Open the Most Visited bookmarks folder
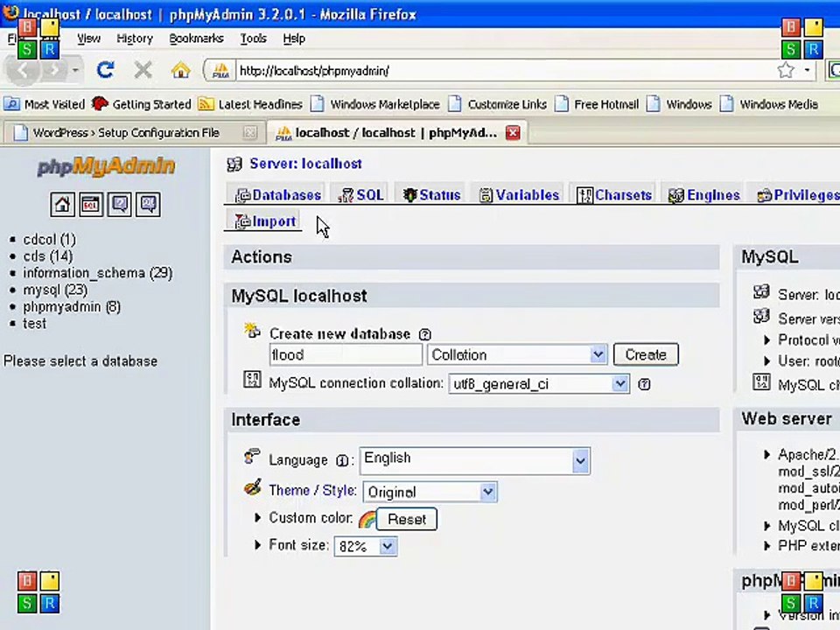 45,104
